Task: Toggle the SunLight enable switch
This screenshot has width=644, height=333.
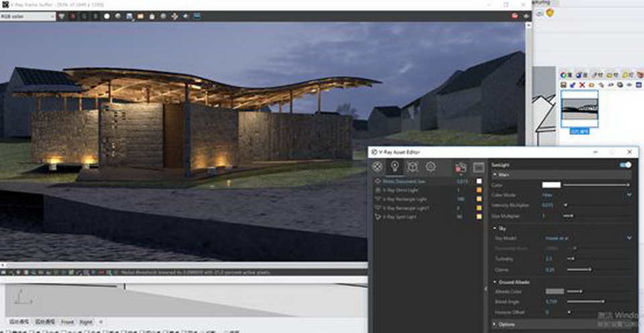Action: (625, 164)
